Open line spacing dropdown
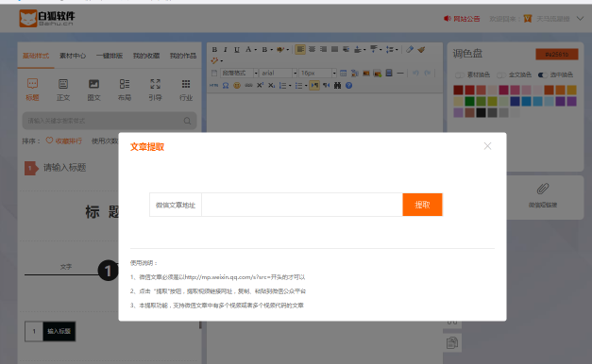592x364 pixels. pyautogui.click(x=397, y=49)
